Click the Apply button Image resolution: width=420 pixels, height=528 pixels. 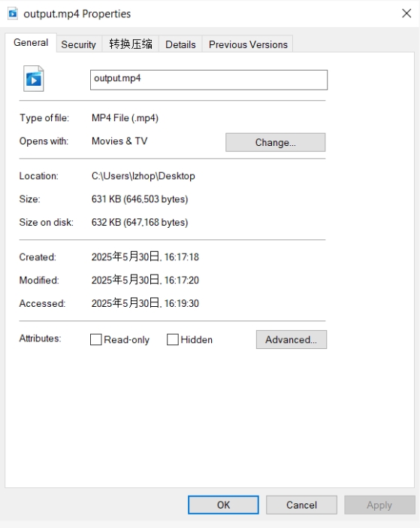point(379,505)
